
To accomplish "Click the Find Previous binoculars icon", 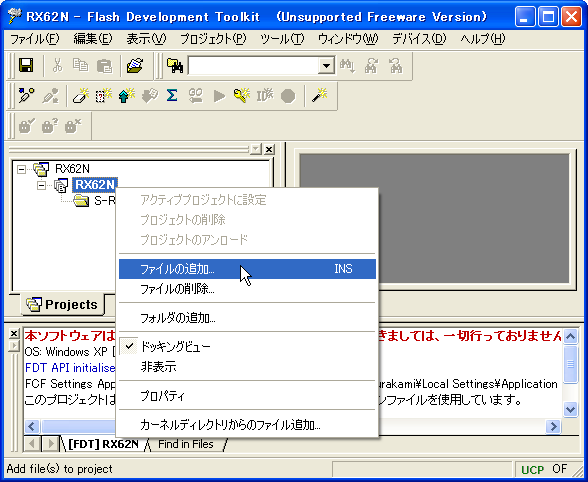I will click(x=396, y=66).
